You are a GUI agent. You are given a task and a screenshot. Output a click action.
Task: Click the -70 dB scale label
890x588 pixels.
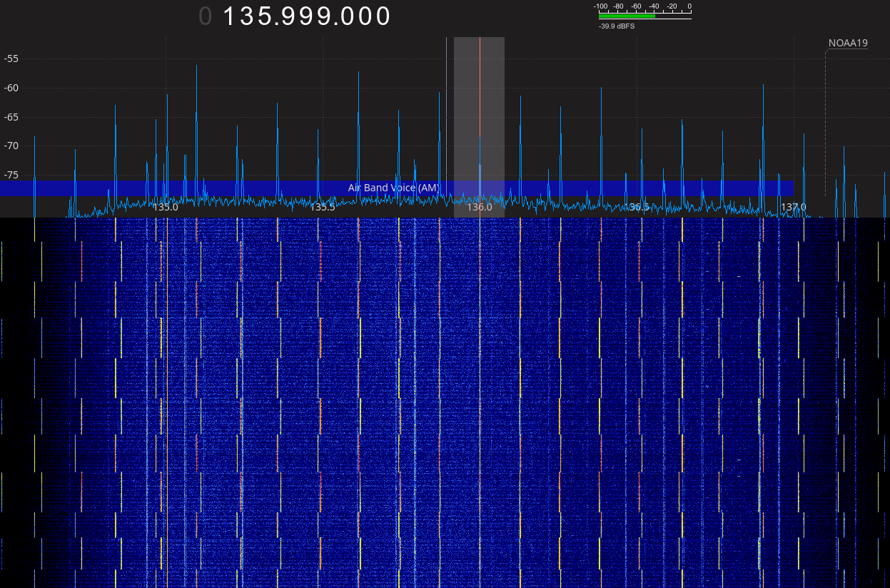point(11,146)
